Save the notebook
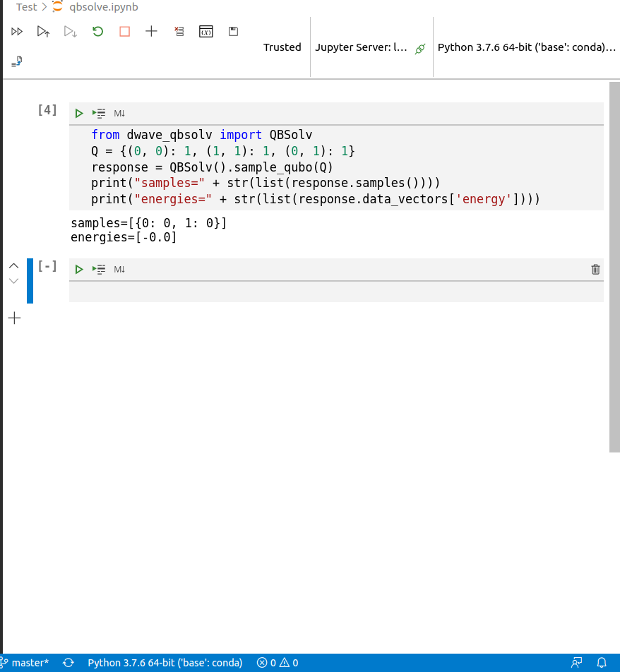 (233, 31)
